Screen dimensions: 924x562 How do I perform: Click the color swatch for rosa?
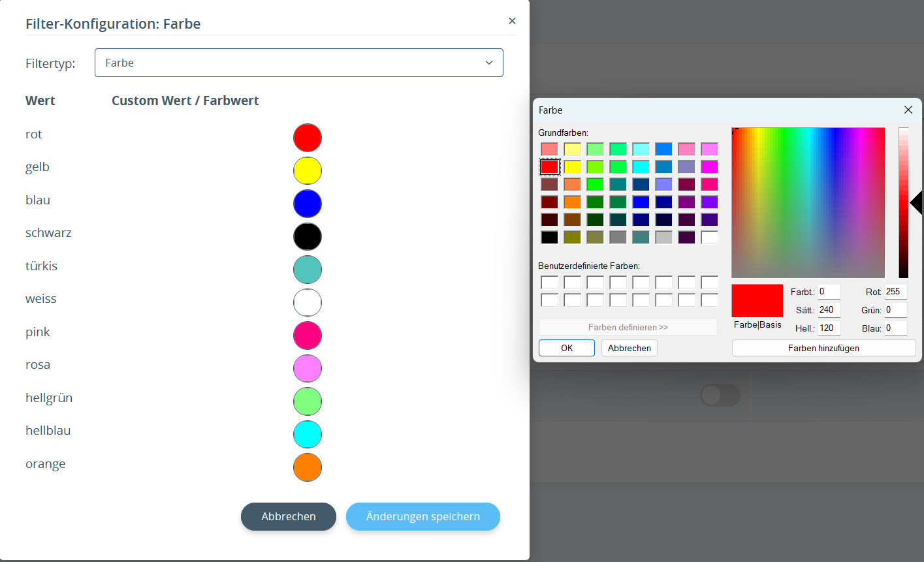(308, 368)
